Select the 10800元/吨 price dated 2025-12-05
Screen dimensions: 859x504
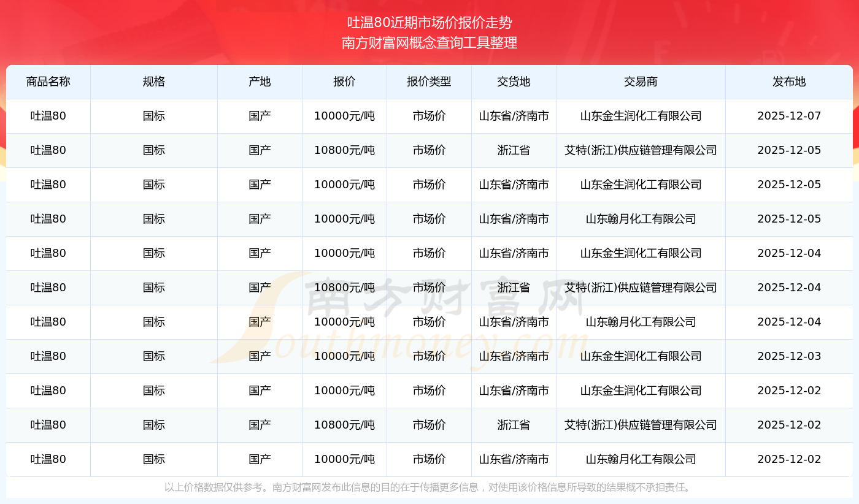(344, 150)
